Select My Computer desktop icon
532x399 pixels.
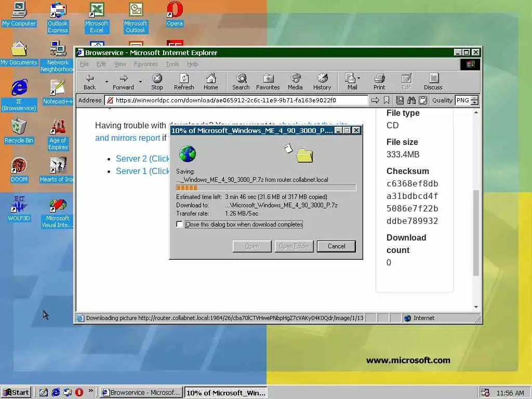tap(19, 14)
